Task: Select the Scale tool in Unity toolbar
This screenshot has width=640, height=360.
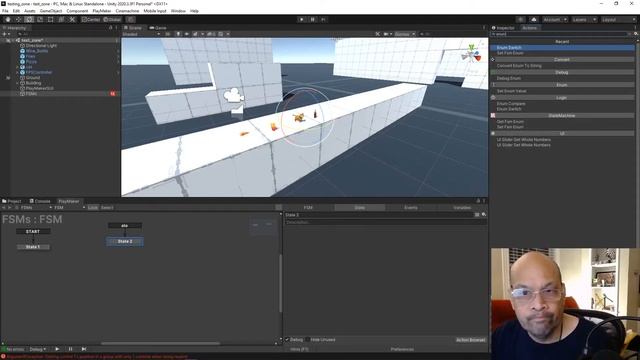Action: [40, 19]
